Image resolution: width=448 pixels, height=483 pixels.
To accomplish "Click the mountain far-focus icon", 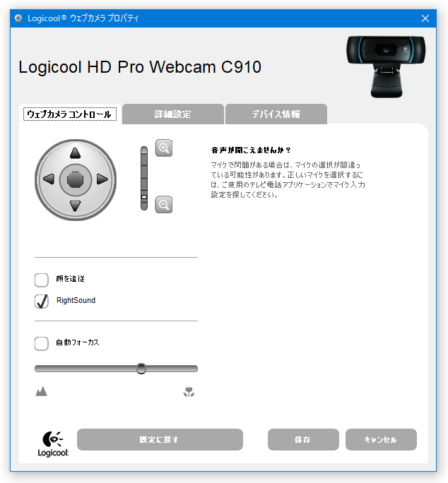I will click(x=41, y=391).
